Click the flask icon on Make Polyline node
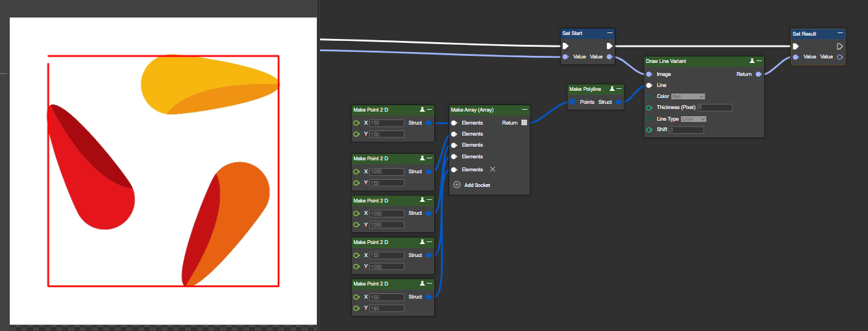The width and height of the screenshot is (868, 331). tap(612, 89)
